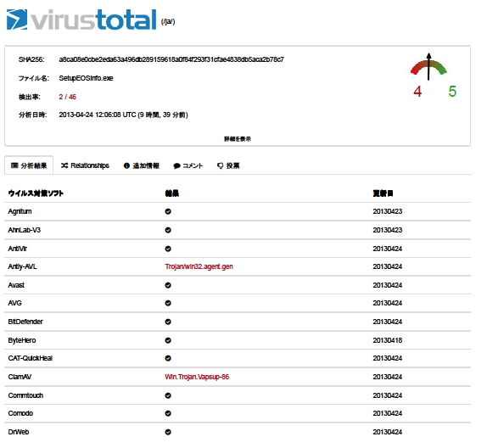487x448 pixels.
Task: Click the clean checkmark icon for Agnitum
Action: pos(168,211)
